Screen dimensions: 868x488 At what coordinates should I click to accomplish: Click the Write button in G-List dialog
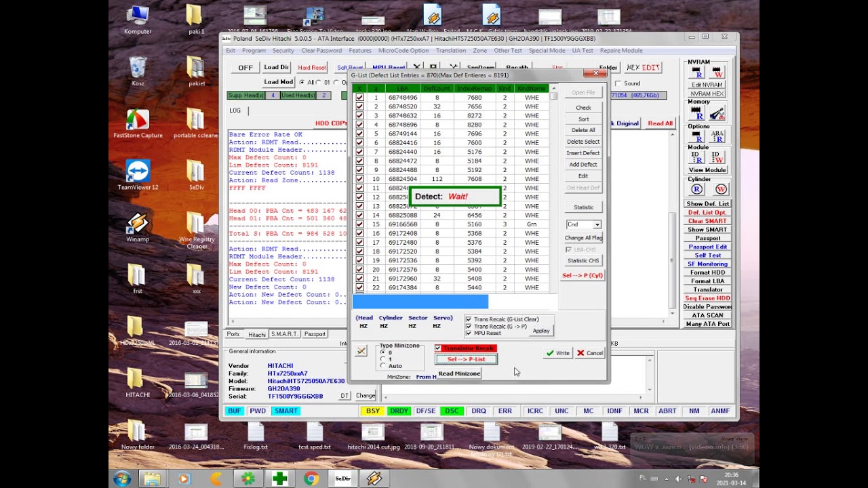[x=558, y=353]
